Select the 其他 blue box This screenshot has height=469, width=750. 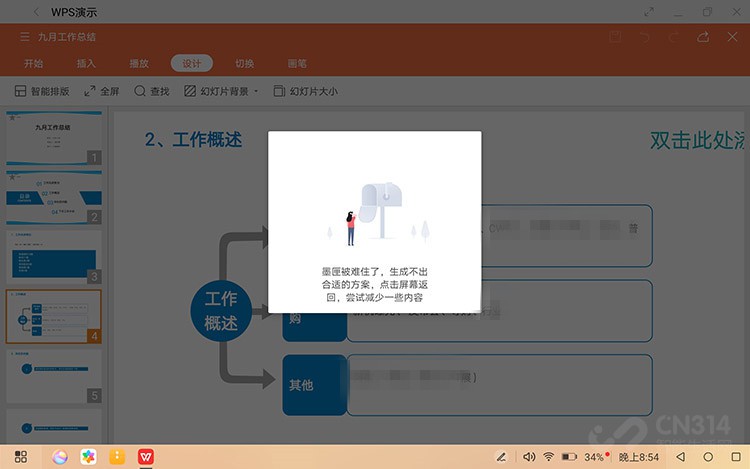314,385
